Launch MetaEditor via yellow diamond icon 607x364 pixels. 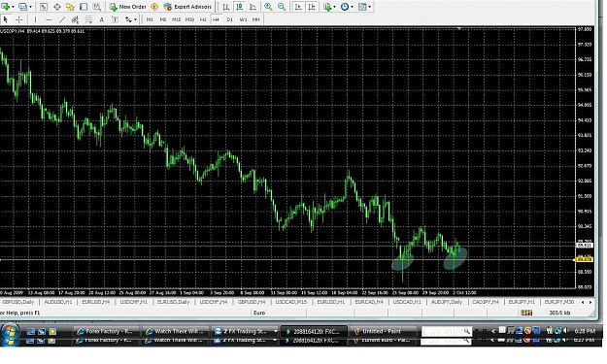point(154,7)
